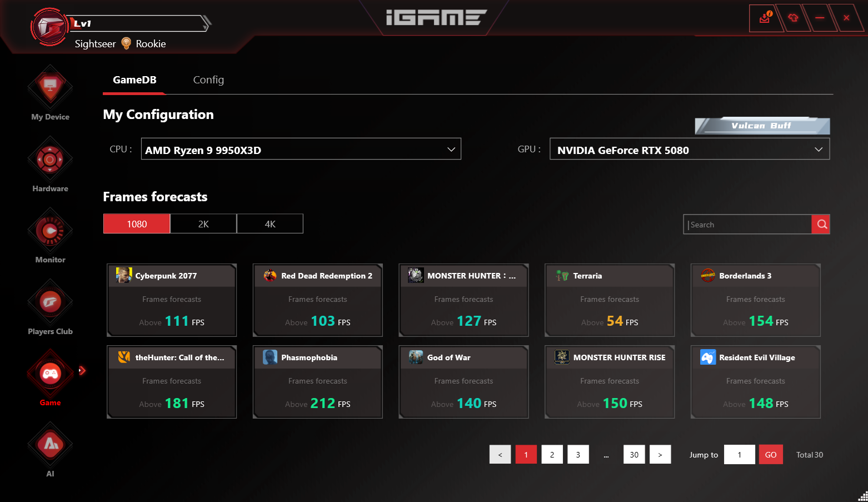
Task: Open theHunter 181 FPS forecast
Action: [x=172, y=382]
